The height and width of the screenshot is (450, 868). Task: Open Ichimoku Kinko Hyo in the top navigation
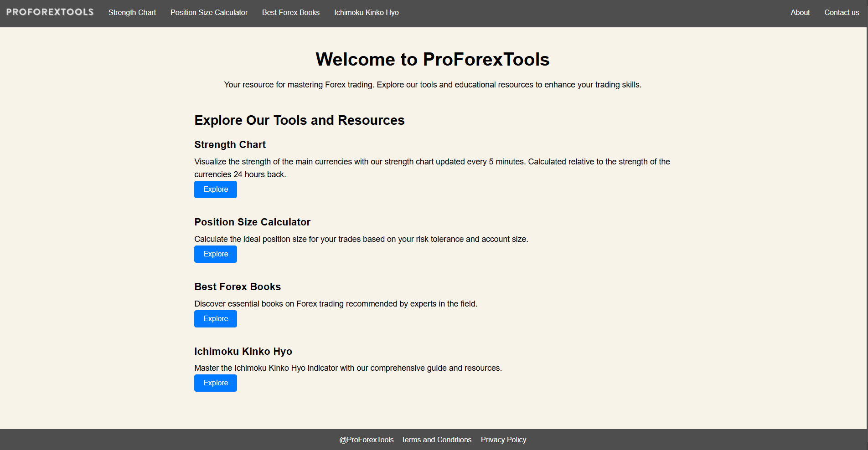366,13
